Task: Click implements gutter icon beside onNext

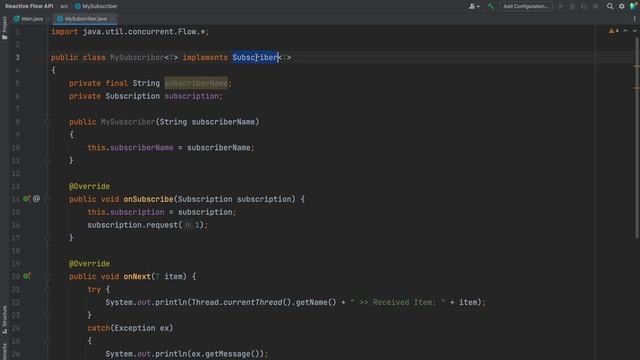Action: tap(27, 276)
